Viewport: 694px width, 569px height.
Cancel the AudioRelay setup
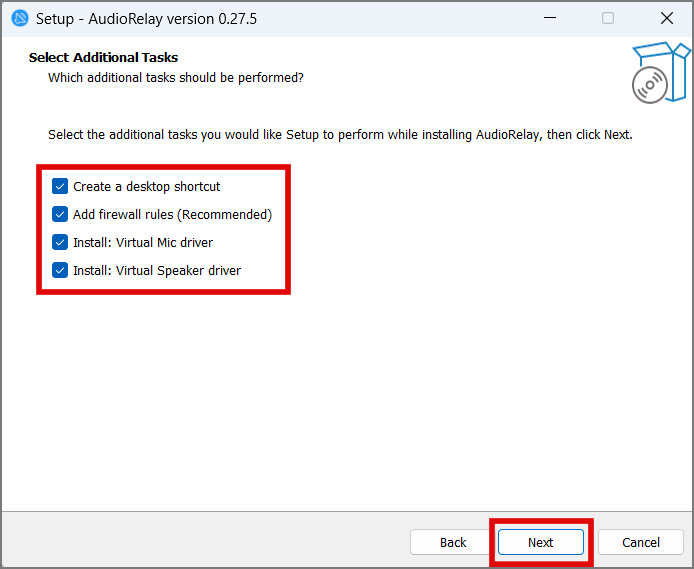pos(640,542)
